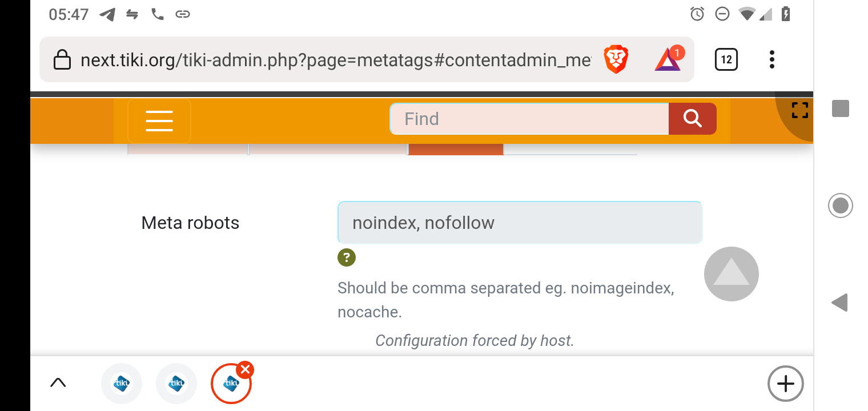Toggle fullscreen with corner brackets icon
The height and width of the screenshot is (411, 868).
tap(800, 110)
